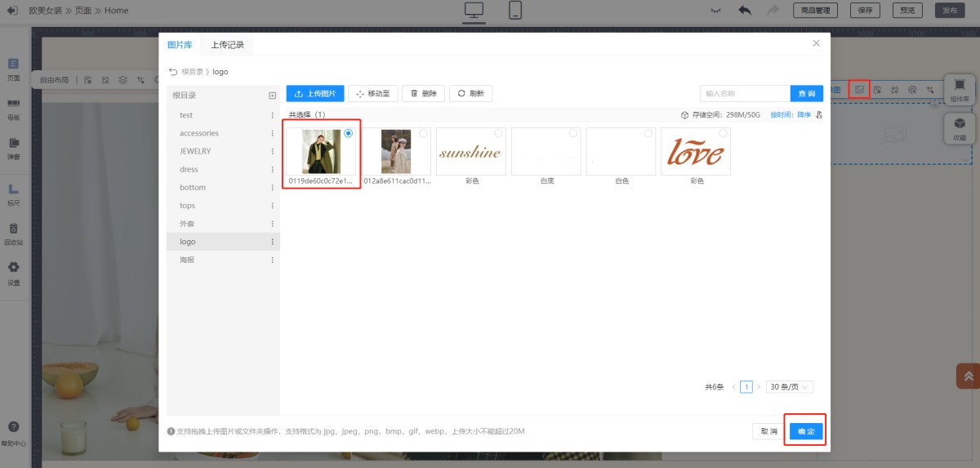Focus the 输入名称 search field
The height and width of the screenshot is (468, 980).
(745, 94)
